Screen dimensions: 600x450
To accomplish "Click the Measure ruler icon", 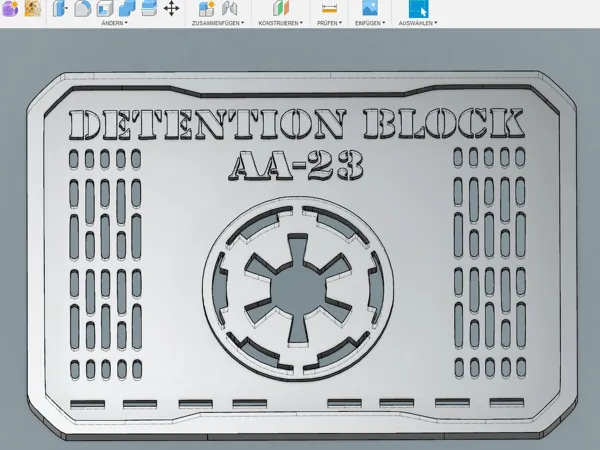I will [x=329, y=8].
